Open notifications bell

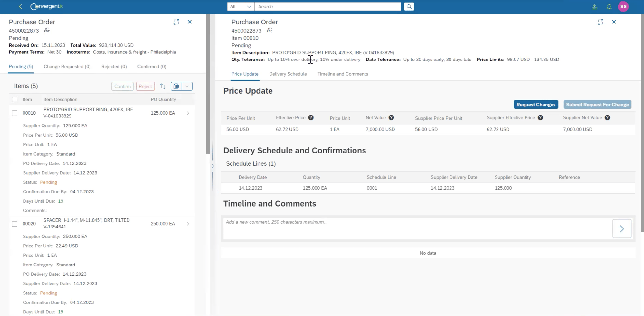(609, 6)
